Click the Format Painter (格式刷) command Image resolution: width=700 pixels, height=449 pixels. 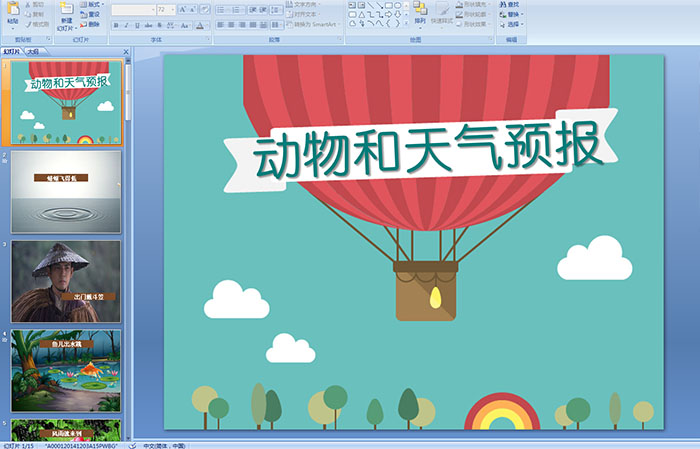tap(37, 24)
